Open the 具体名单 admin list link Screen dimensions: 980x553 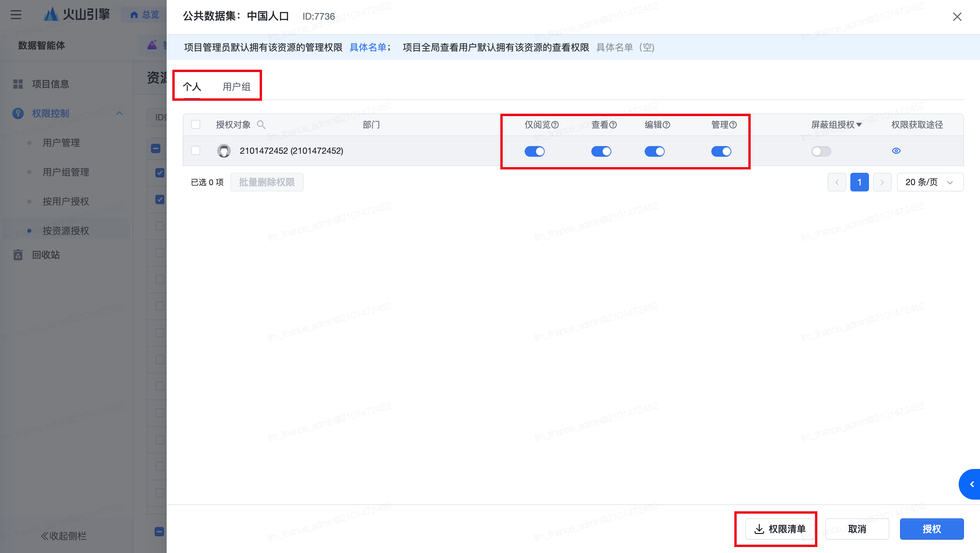tap(367, 47)
